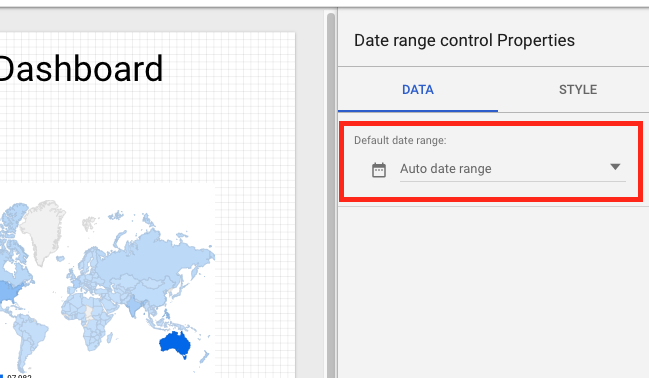649x378 pixels.
Task: Select the Auto date range field
Action: click(x=512, y=169)
